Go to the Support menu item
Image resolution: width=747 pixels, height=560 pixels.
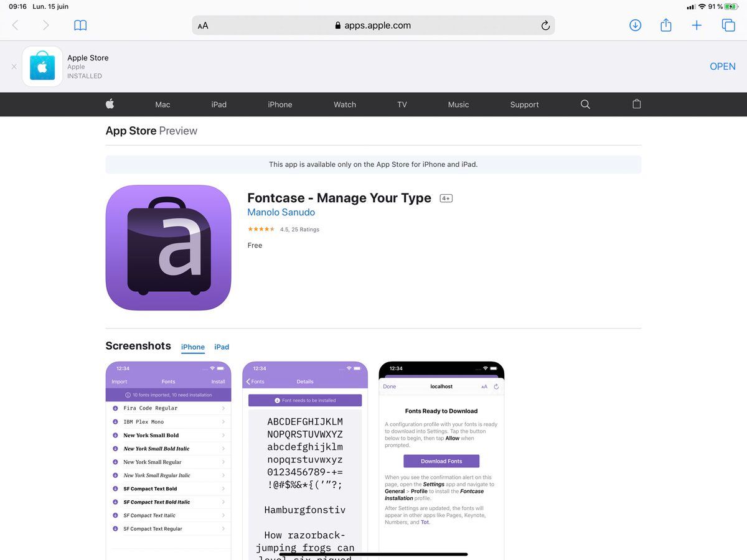524,105
